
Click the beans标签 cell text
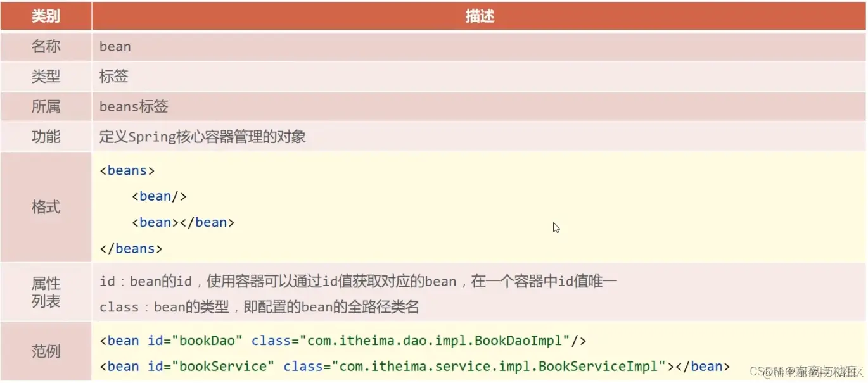tap(134, 106)
